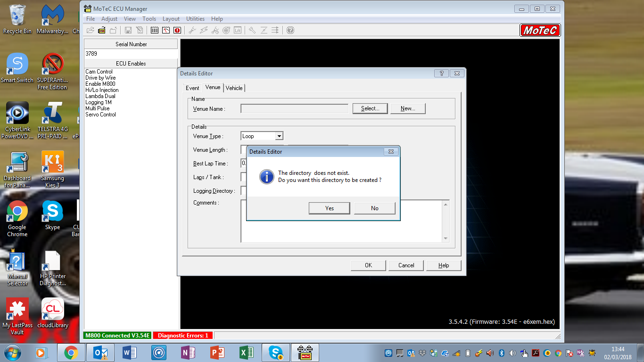
Task: Open the red diagnostic errors toolbar icon
Action: 177,30
